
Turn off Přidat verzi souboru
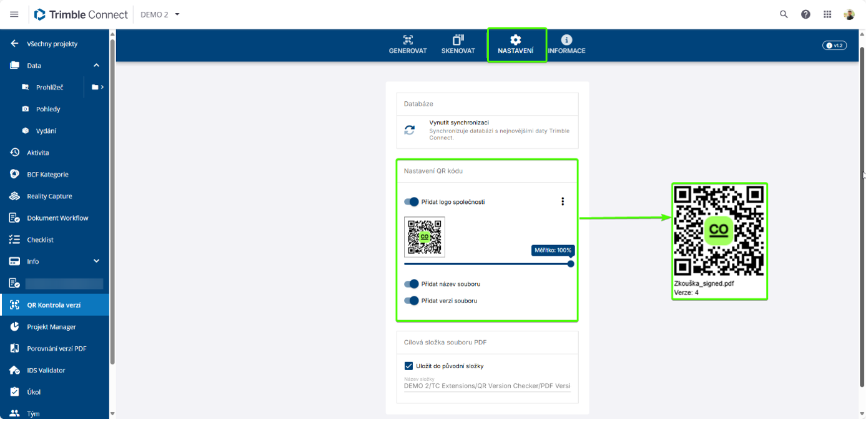click(412, 301)
